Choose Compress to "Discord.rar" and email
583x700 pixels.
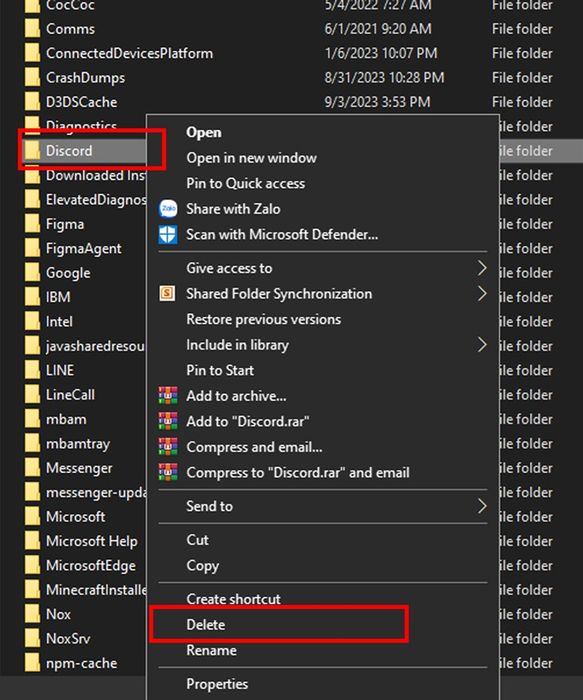(298, 472)
